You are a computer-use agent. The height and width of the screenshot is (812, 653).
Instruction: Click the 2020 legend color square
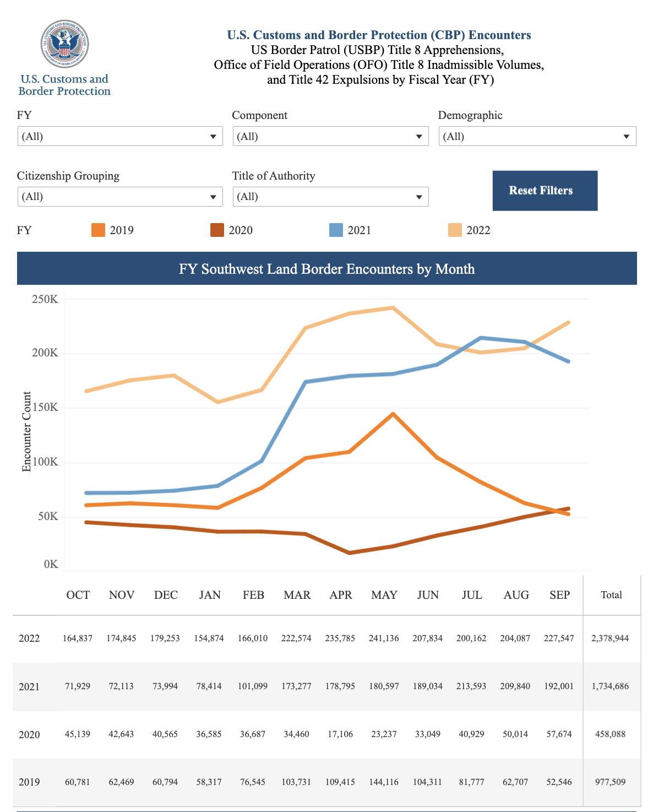pyautogui.click(x=217, y=230)
